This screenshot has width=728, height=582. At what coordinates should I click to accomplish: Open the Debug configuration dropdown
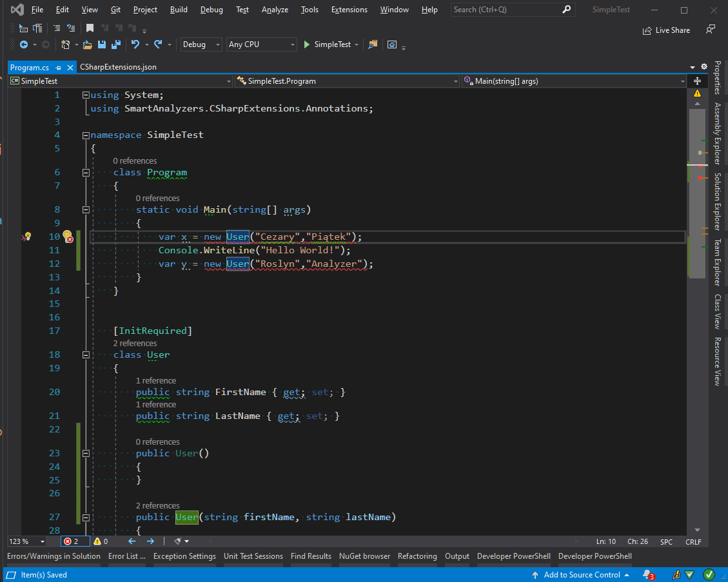pos(201,44)
